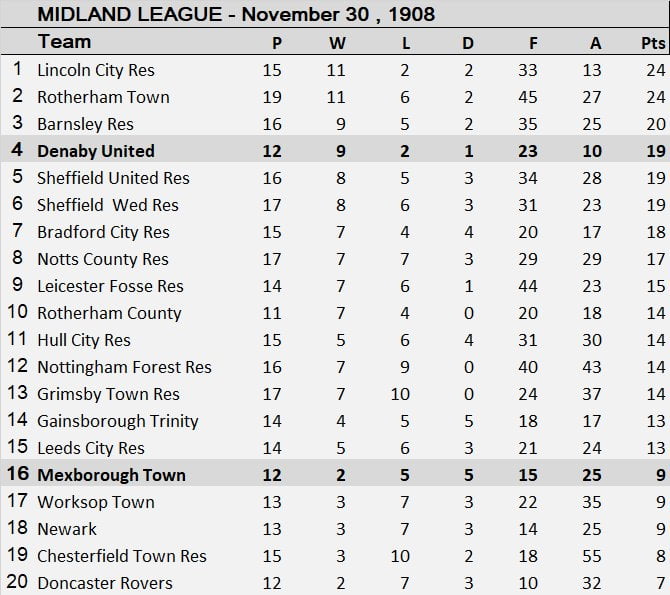
Task: Select the Nottingham Forest Res team name
Action: pos(124,367)
